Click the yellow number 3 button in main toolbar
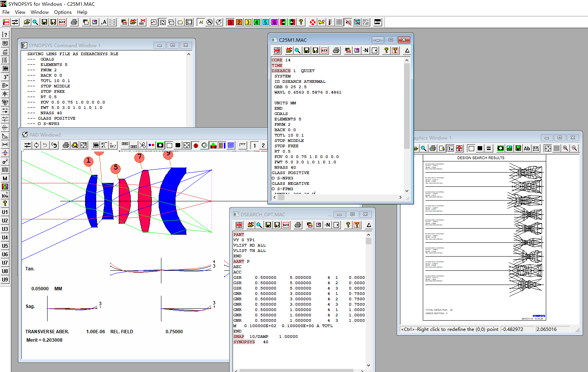This screenshot has height=372, width=588. [x=248, y=22]
